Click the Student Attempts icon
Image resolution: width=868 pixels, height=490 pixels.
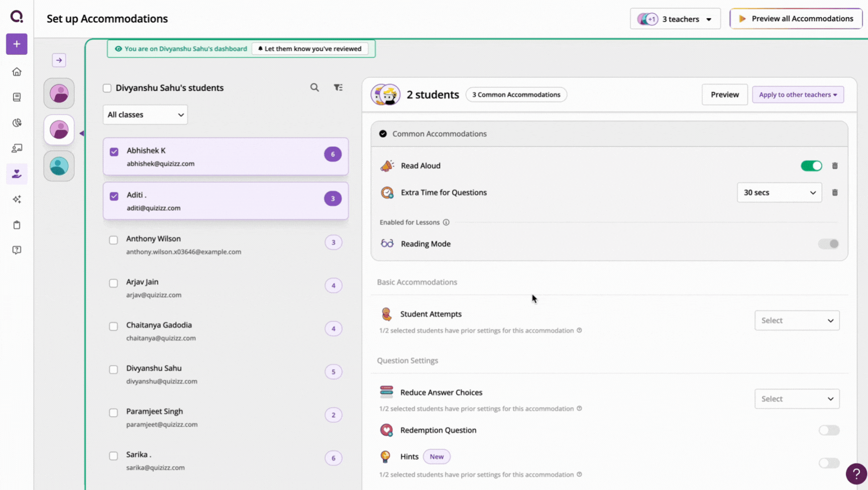pos(386,314)
